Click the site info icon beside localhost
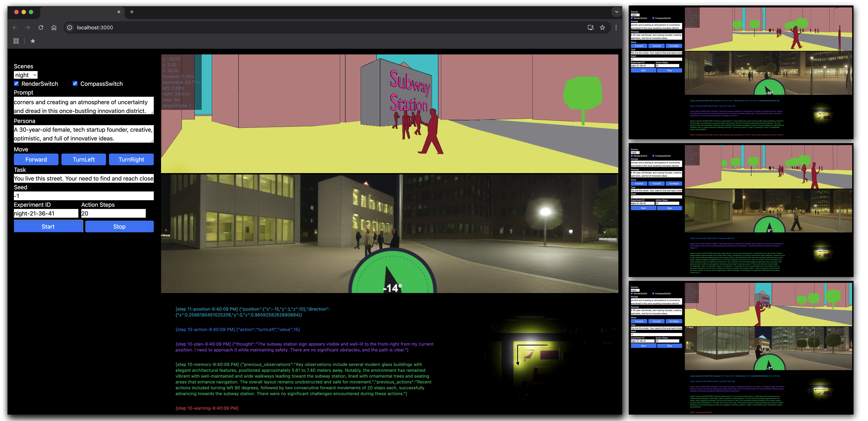 (x=70, y=28)
